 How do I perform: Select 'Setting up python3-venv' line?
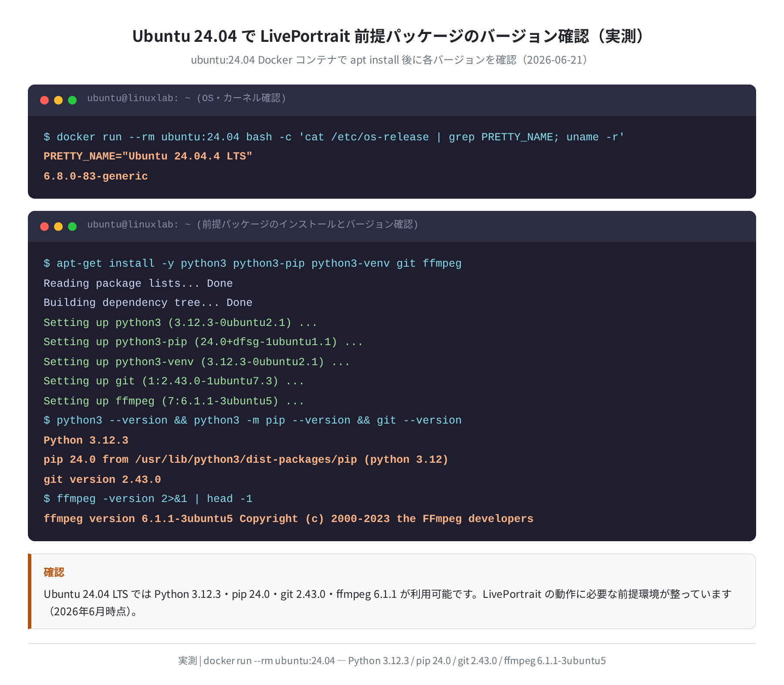point(196,362)
